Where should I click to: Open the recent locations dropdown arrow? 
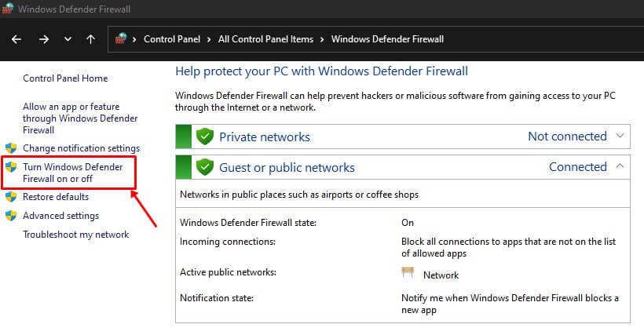coord(68,39)
